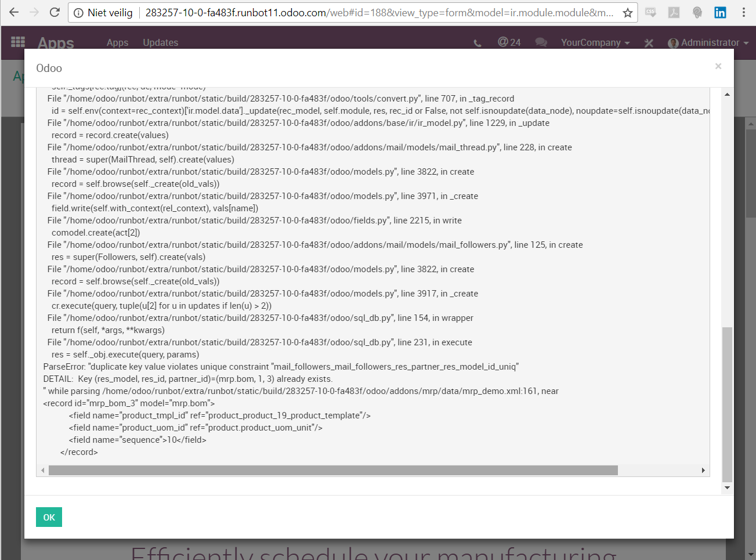756x560 pixels.
Task: Click the traceback left scroll arrow
Action: 42,470
